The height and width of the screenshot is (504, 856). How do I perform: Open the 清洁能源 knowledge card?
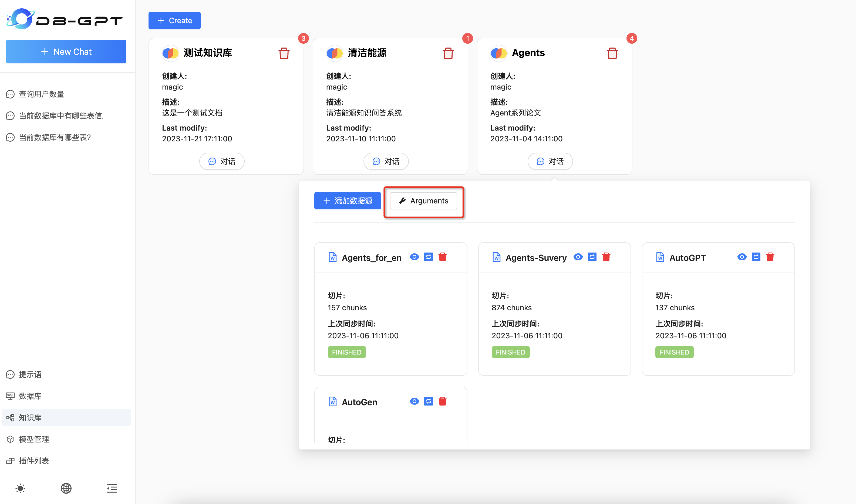tap(367, 53)
